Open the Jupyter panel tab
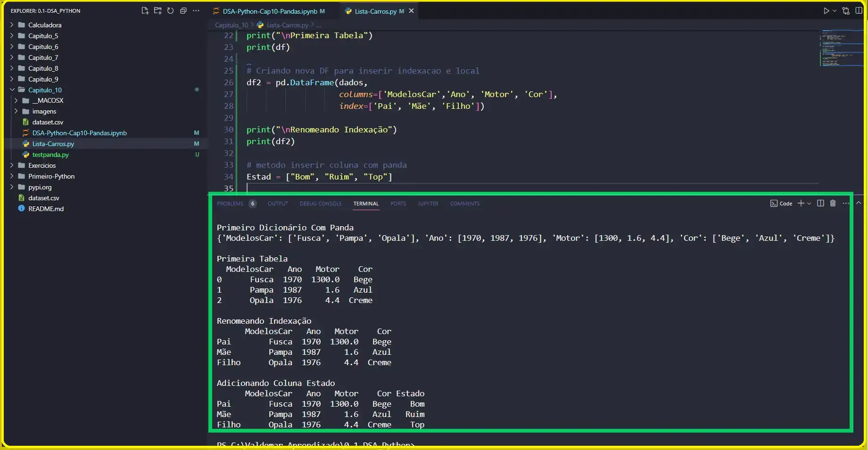This screenshot has width=868, height=450. (428, 204)
